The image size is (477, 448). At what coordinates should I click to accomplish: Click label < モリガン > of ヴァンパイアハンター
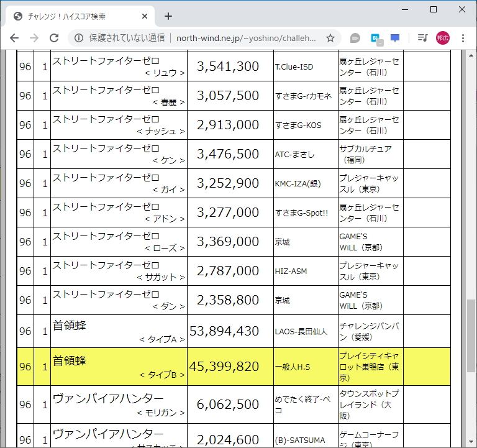coord(161,413)
